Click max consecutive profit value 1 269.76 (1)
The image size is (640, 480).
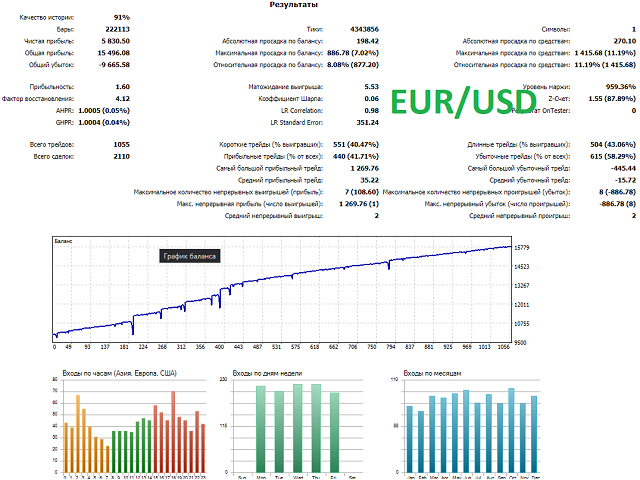[x=359, y=204]
